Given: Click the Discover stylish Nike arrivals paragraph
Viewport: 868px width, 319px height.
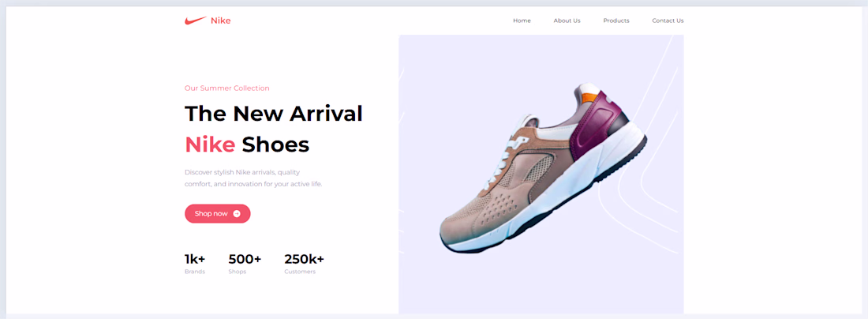Looking at the screenshot, I should 253,178.
